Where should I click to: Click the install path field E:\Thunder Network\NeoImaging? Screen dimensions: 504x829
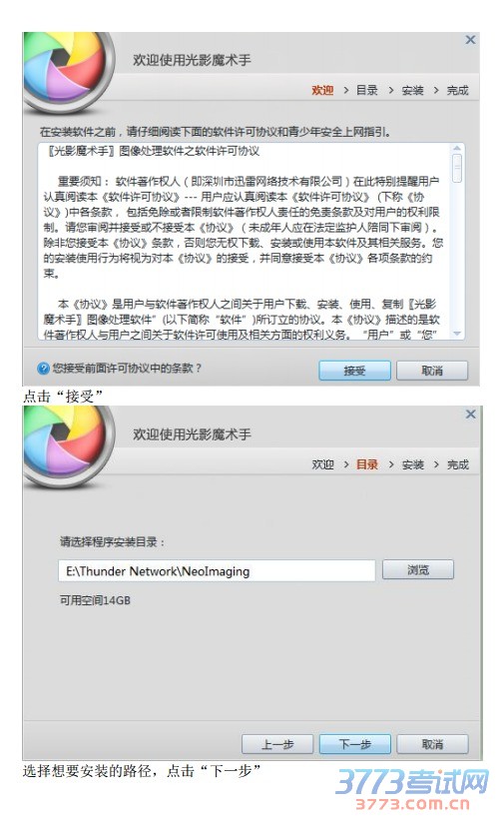(217, 571)
